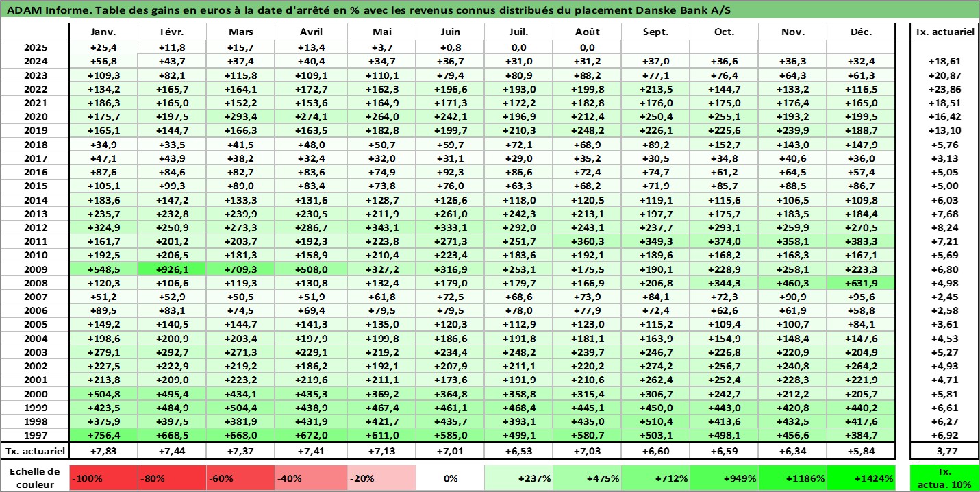Click the 'Oct.' column header

[x=724, y=32]
